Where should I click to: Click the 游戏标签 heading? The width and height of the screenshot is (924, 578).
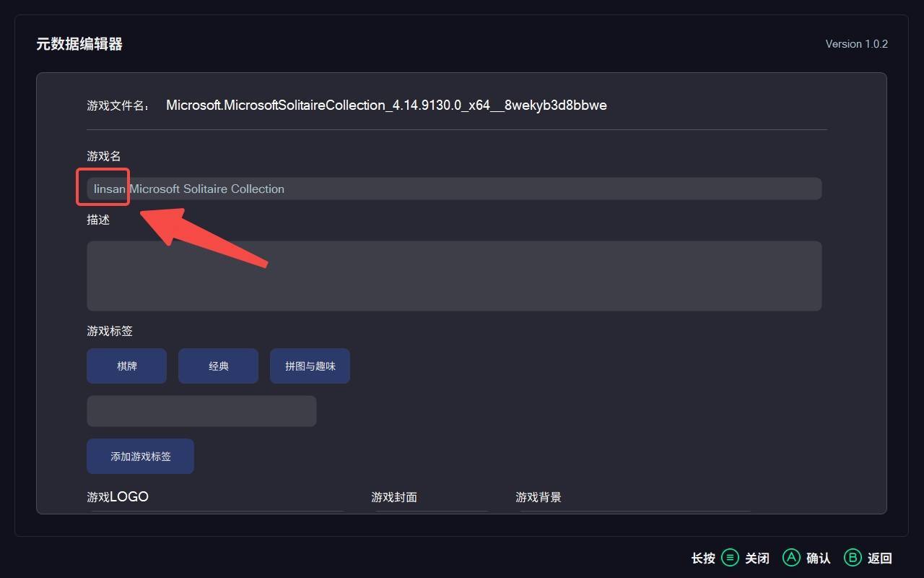pos(110,331)
